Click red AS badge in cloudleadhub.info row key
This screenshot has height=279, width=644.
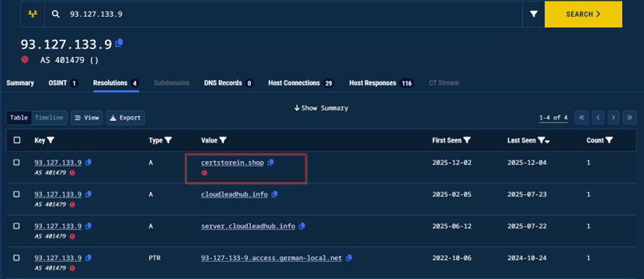tap(73, 204)
